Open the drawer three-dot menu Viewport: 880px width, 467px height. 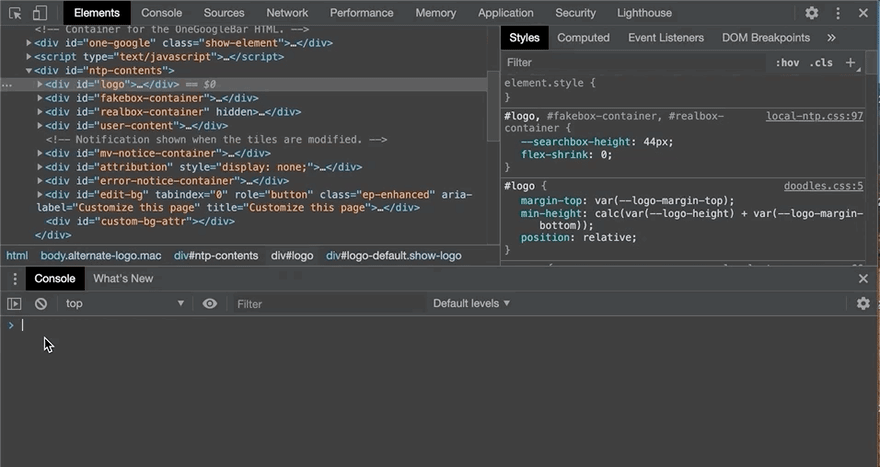(x=15, y=278)
